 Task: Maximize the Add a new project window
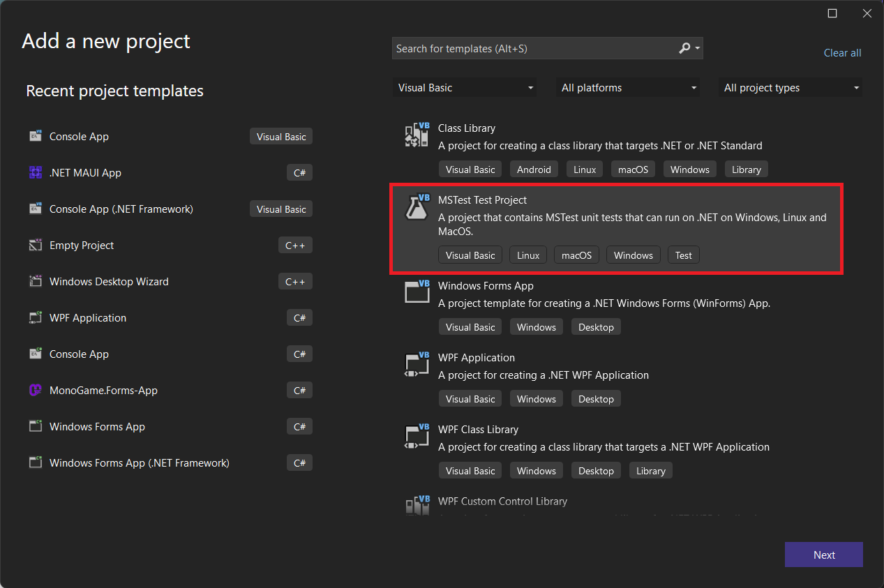pyautogui.click(x=832, y=13)
